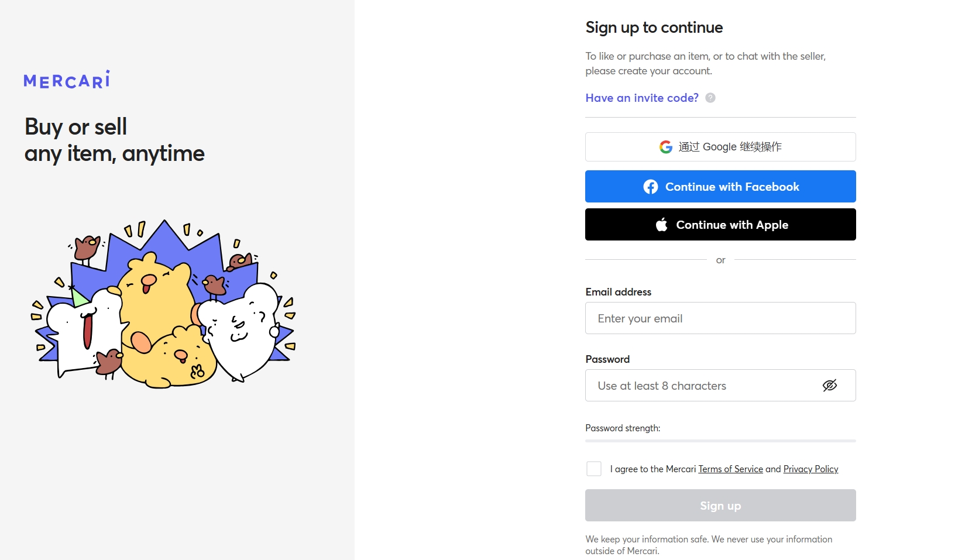This screenshot has width=972, height=560.
Task: Open the 'Have an invite code?' link
Action: pos(641,98)
